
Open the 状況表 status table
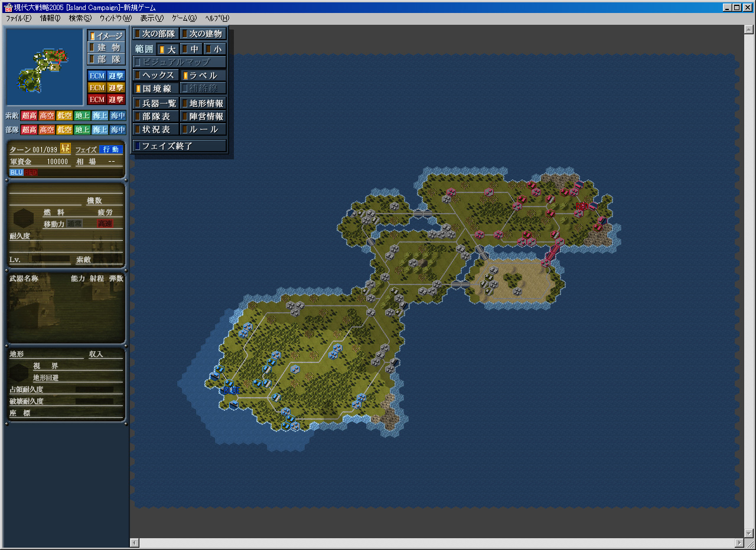pos(156,129)
